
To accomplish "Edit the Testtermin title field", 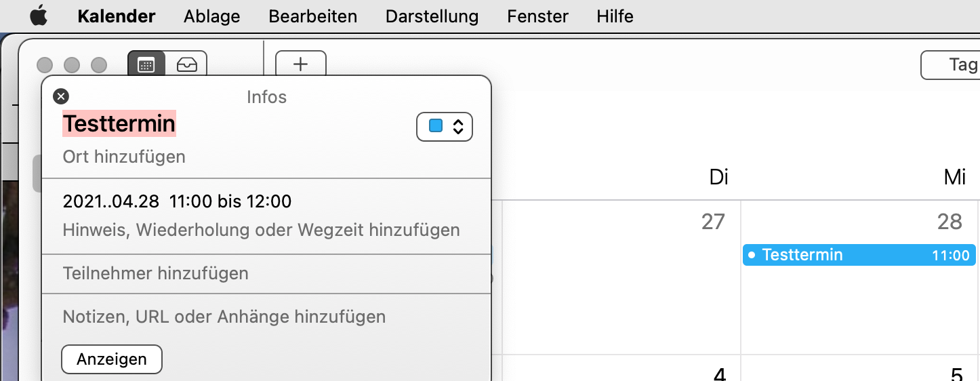I will coord(119,124).
